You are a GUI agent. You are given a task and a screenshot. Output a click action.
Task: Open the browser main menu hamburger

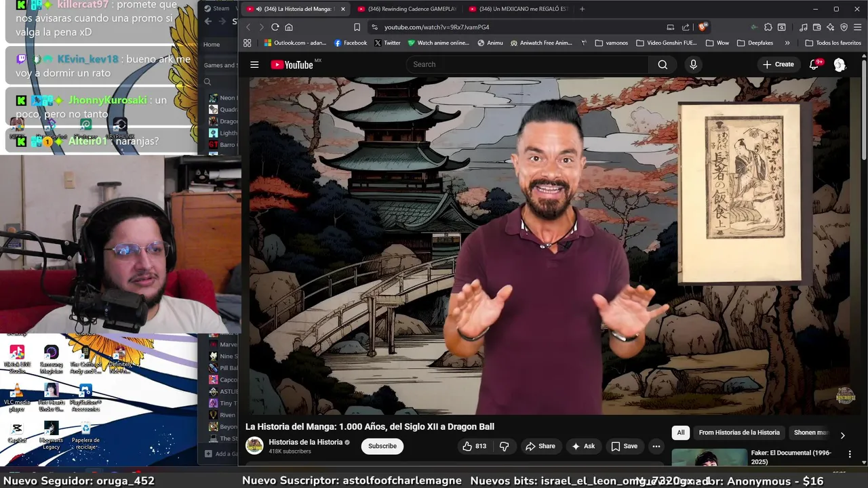pyautogui.click(x=858, y=27)
